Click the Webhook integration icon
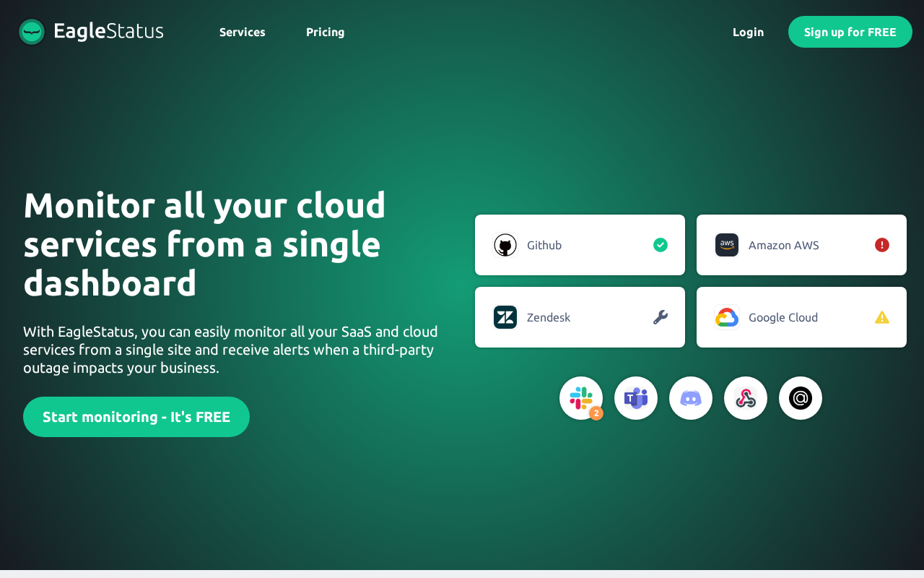 (x=746, y=398)
